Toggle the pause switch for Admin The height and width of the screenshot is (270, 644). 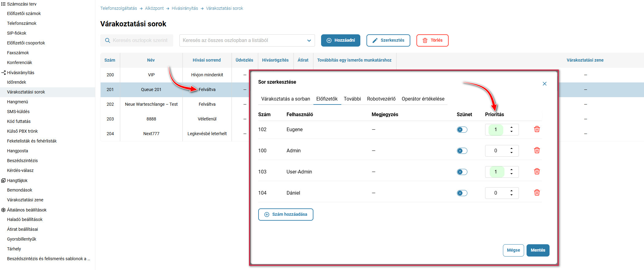coord(462,151)
